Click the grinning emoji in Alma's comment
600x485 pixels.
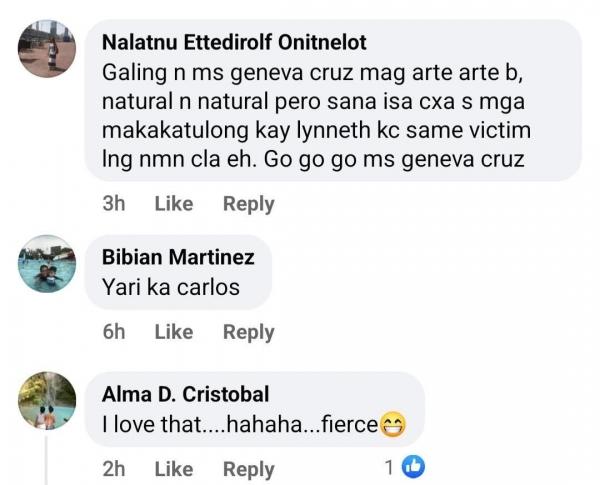click(392, 425)
